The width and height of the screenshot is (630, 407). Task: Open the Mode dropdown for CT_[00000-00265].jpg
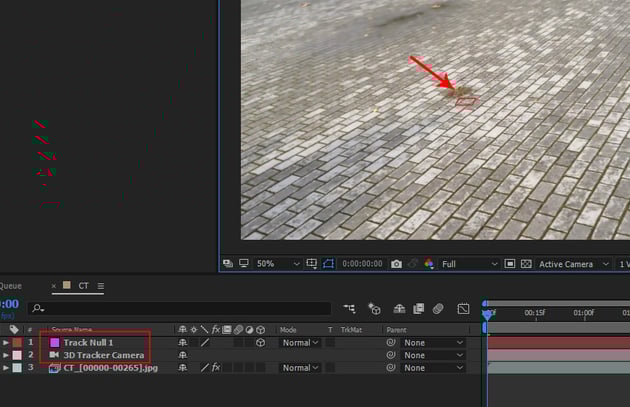(x=300, y=368)
